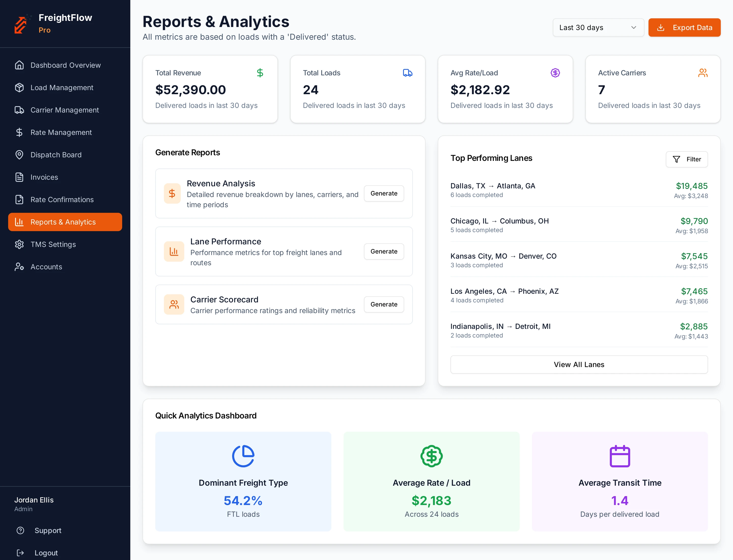The width and height of the screenshot is (733, 560).
Task: Click the TMS Settings gear icon
Action: (19, 244)
